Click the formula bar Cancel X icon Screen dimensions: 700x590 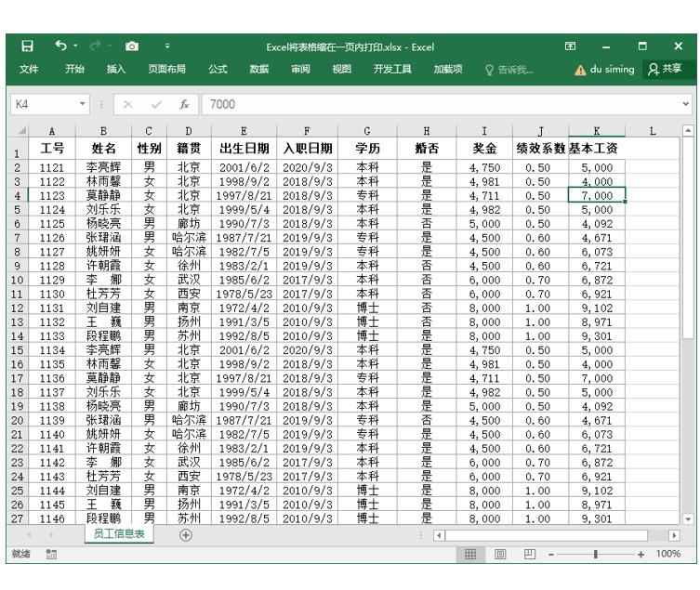coord(127,104)
